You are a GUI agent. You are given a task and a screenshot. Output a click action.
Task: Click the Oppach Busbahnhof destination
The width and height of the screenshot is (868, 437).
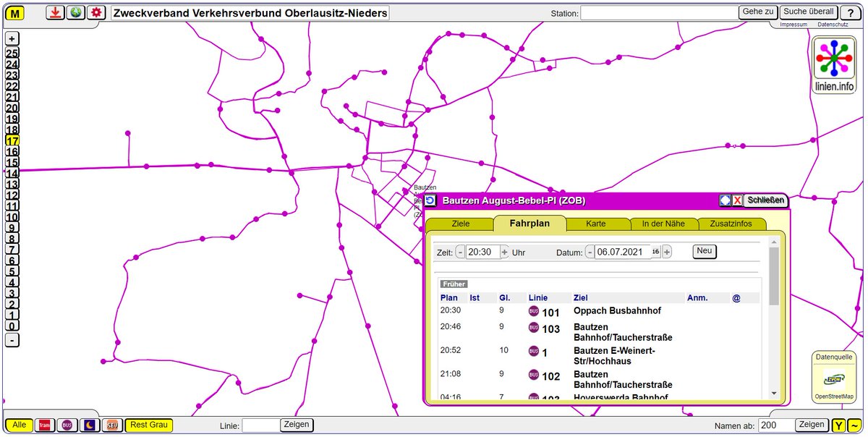click(x=617, y=311)
